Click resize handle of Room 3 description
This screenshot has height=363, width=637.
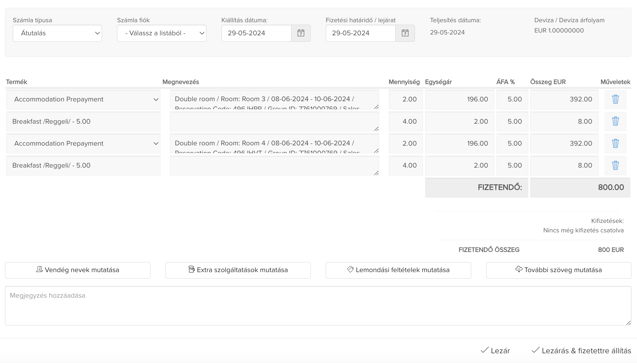coord(376,107)
